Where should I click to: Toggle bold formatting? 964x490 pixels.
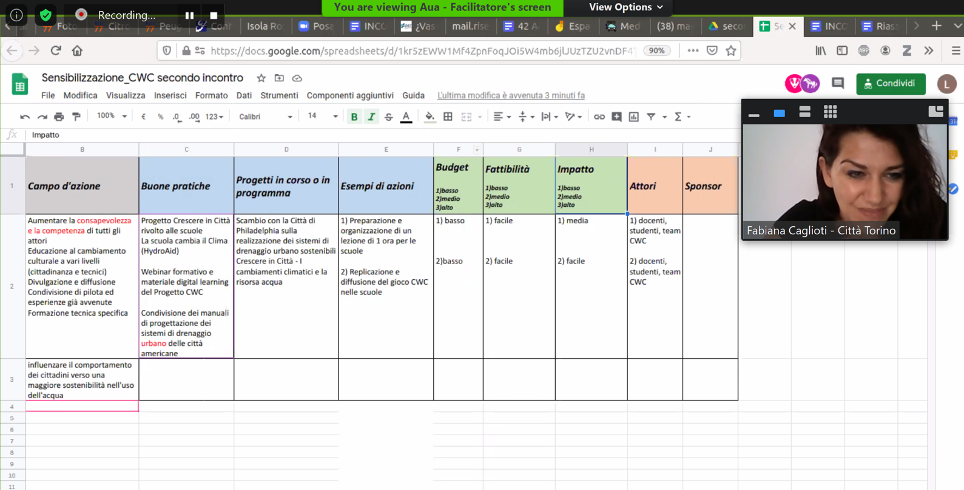(354, 116)
